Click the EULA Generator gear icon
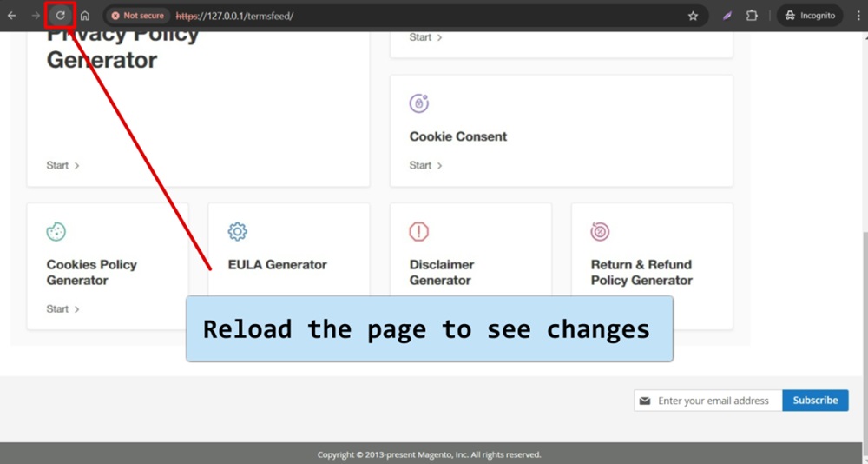Screen dimensions: 868x464 coord(238,231)
